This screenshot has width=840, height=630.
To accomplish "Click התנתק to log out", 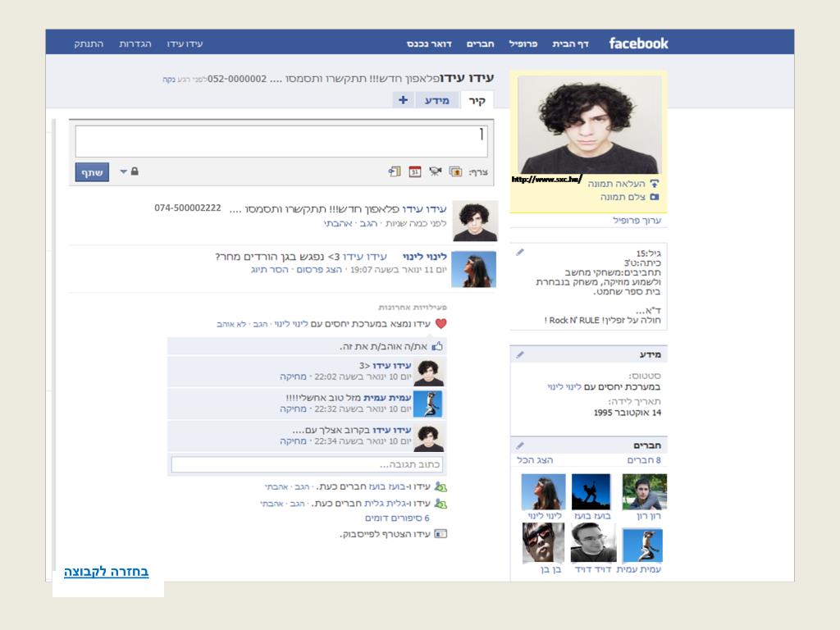I will click(89, 44).
